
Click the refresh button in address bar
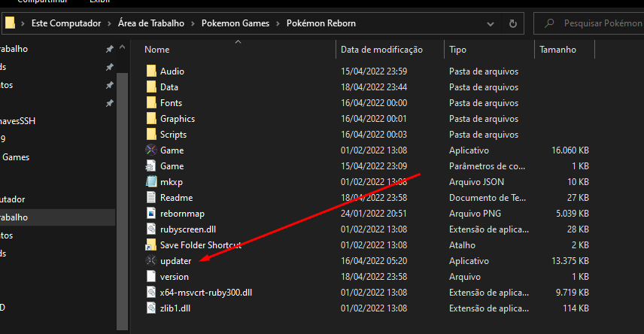coord(513,23)
